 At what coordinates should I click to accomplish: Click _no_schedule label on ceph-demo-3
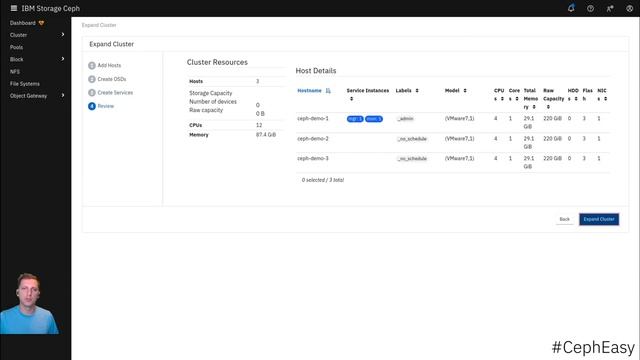(412, 158)
